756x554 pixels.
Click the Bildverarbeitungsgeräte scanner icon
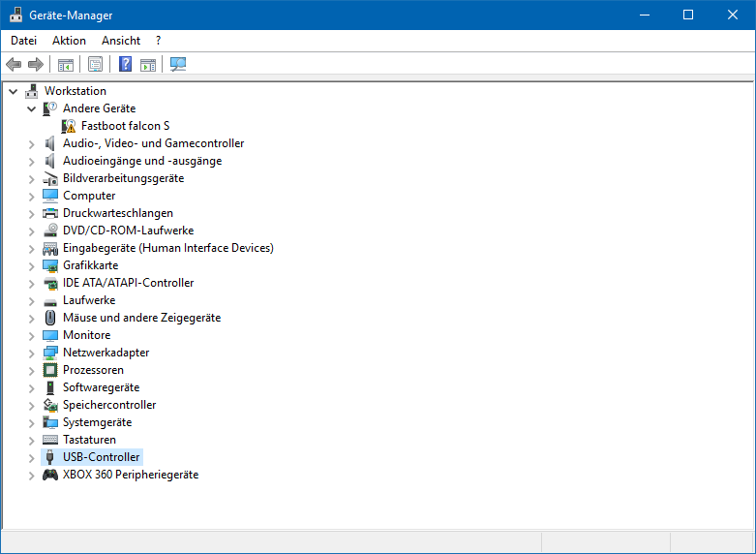(50, 178)
